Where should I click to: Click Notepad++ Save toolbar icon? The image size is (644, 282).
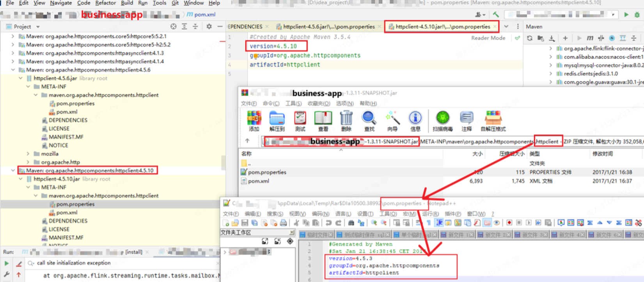pyautogui.click(x=245, y=223)
